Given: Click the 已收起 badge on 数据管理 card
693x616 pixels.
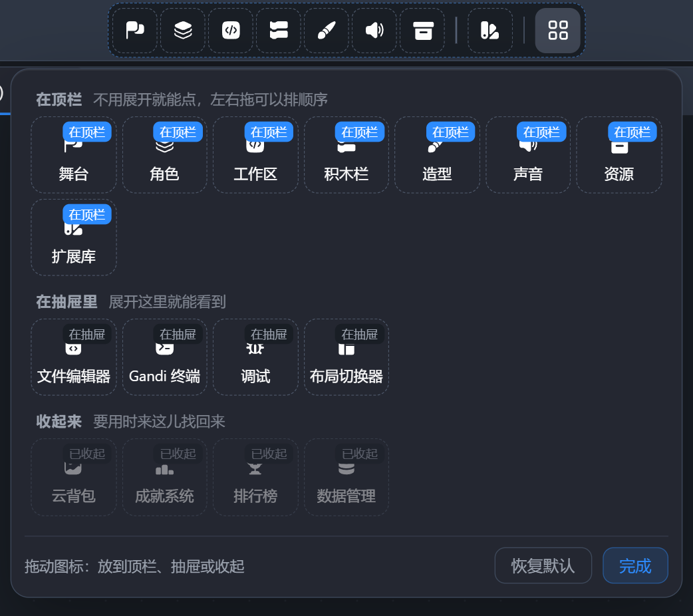Looking at the screenshot, I should [359, 454].
